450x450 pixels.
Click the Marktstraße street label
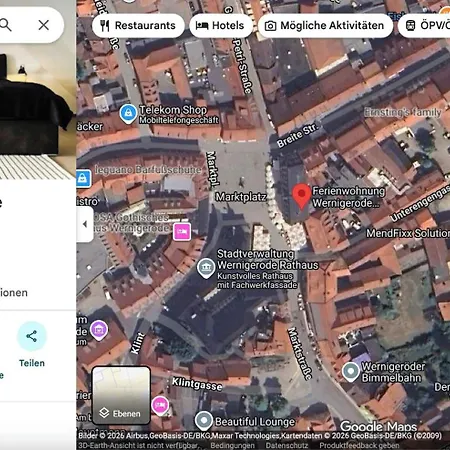[300, 354]
